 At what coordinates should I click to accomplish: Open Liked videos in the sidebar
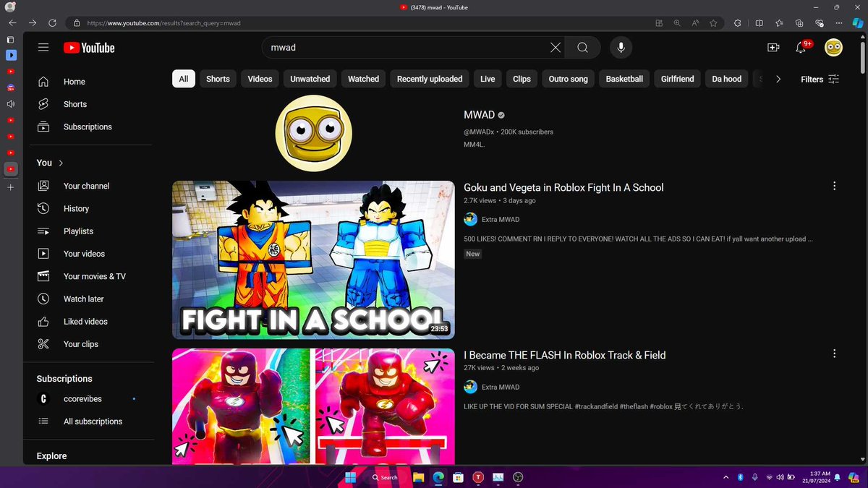tap(86, 322)
